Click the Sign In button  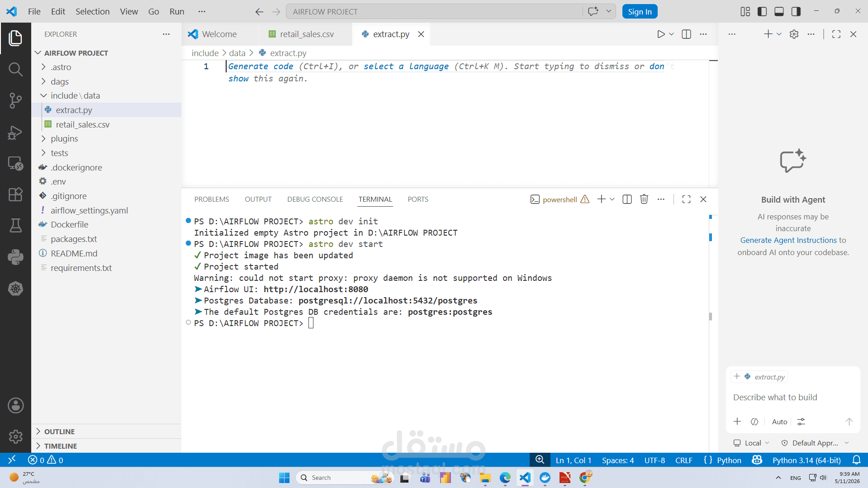click(640, 12)
